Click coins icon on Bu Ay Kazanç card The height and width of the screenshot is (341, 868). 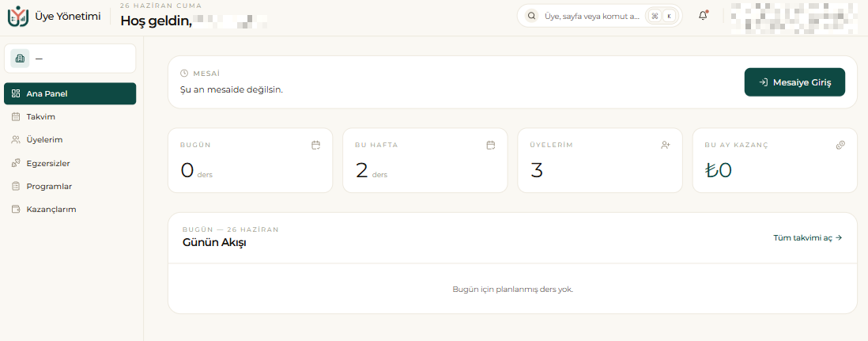click(840, 146)
